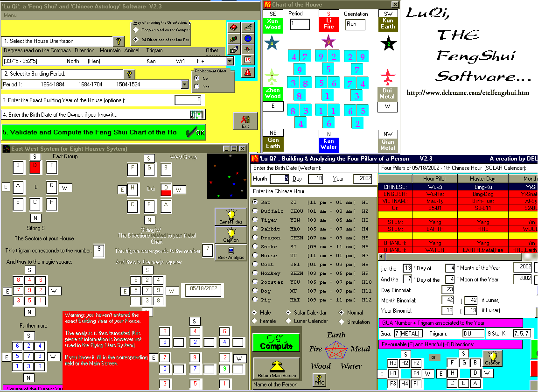This screenshot has width=545, height=392.
Task: Click the purple star under Li Fire
Action: tap(328, 42)
